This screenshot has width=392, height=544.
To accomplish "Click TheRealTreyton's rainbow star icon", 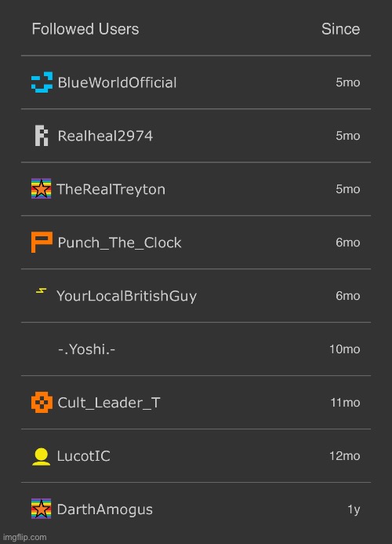I will point(42,188).
